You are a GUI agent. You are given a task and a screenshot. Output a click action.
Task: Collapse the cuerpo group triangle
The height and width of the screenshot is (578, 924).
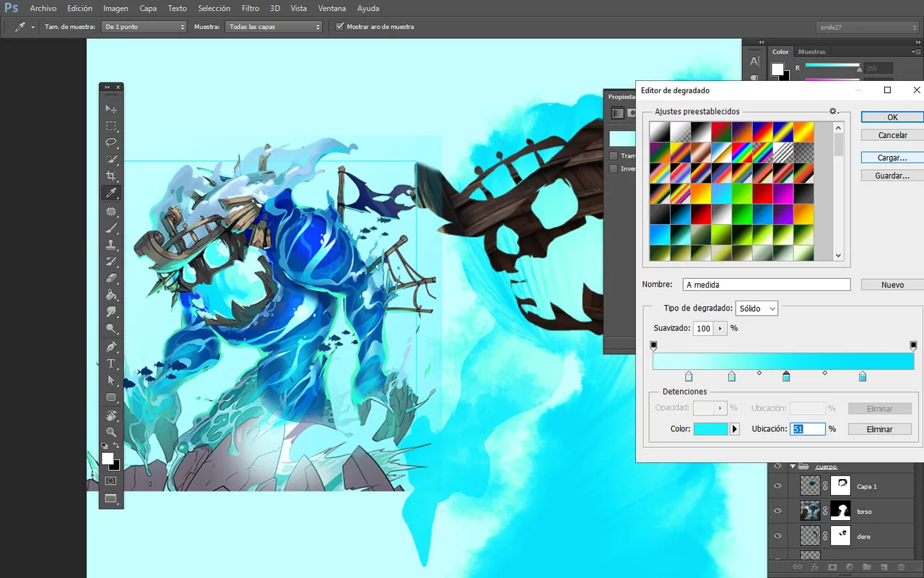click(x=793, y=467)
